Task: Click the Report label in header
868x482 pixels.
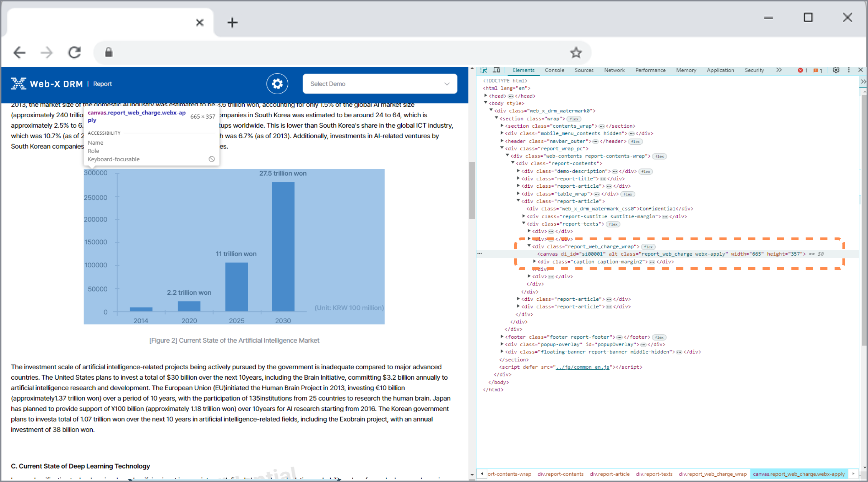Action: click(102, 84)
